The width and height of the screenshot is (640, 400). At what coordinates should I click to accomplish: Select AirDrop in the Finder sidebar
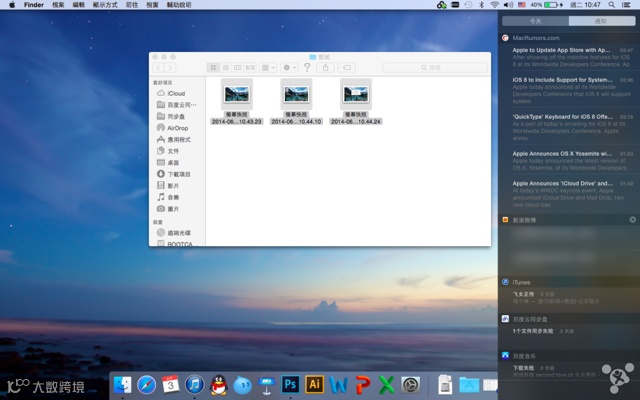tap(177, 128)
